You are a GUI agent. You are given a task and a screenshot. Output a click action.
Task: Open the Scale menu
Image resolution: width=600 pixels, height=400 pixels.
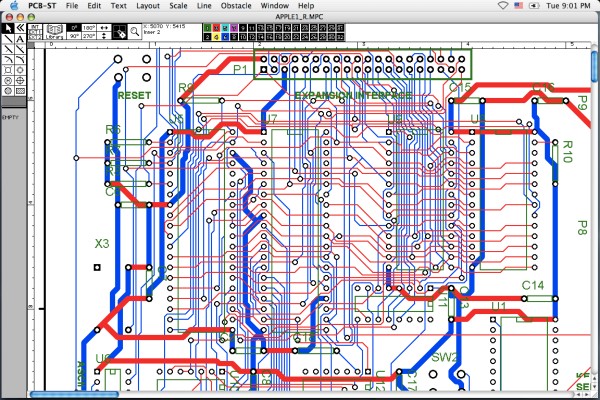point(178,6)
